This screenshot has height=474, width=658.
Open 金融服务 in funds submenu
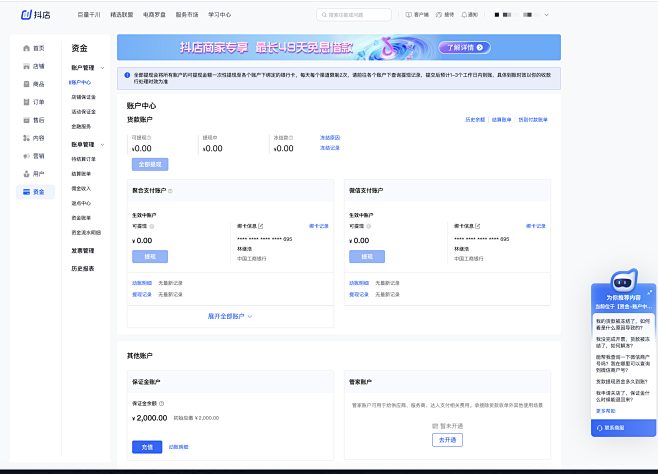pyautogui.click(x=81, y=127)
